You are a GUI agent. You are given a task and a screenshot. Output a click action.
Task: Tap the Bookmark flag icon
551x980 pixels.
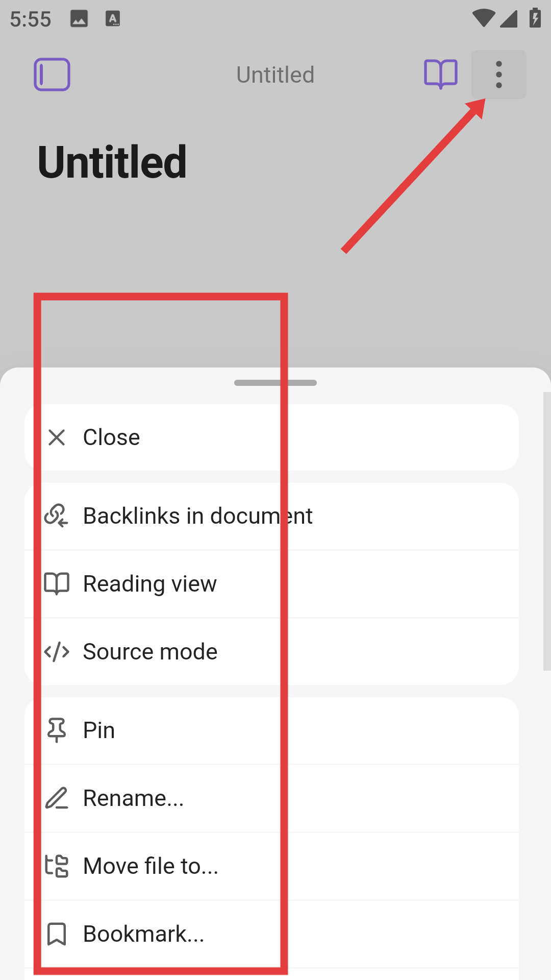57,934
